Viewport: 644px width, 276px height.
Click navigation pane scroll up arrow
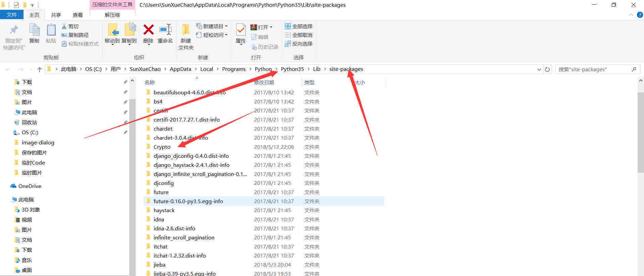[x=132, y=81]
